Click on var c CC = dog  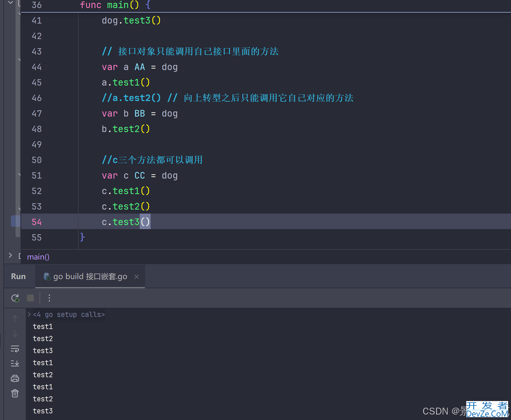(140, 176)
